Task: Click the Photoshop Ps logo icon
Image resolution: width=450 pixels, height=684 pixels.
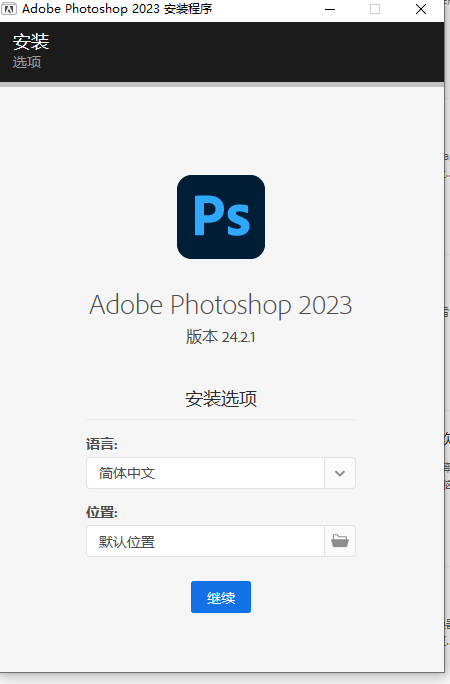Action: tap(221, 217)
